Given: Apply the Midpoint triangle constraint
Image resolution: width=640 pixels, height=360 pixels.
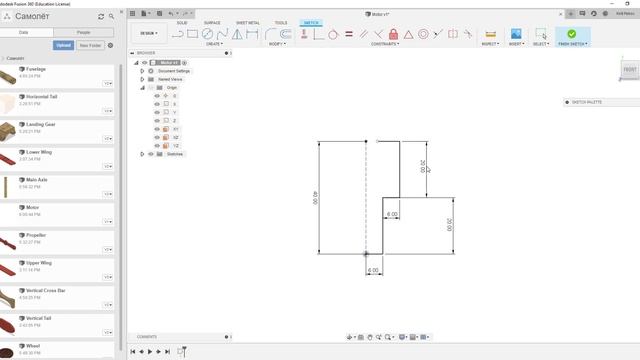Looking at the screenshot, I should click(408, 34).
